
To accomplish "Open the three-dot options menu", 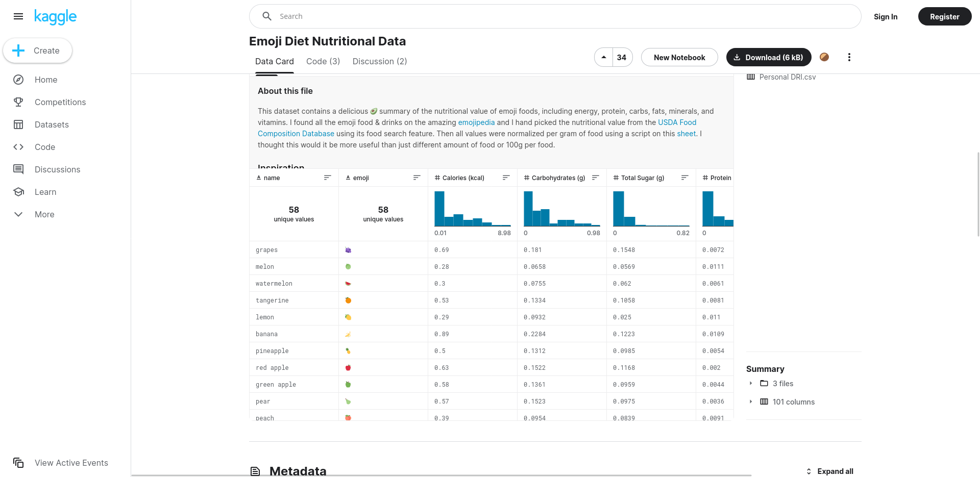I will (849, 57).
